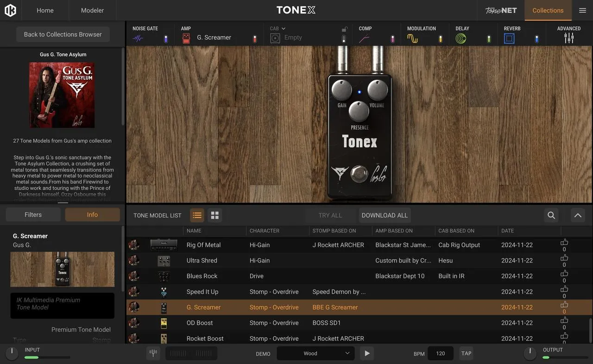Like the Ultra Shred tone model
Image resolution: width=593 pixels, height=364 pixels.
(x=564, y=258)
